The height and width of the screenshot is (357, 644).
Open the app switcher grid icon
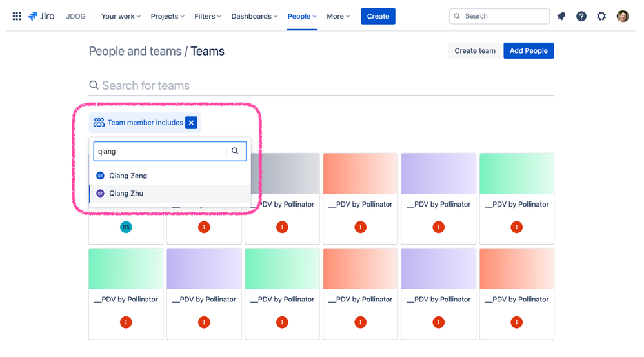17,16
